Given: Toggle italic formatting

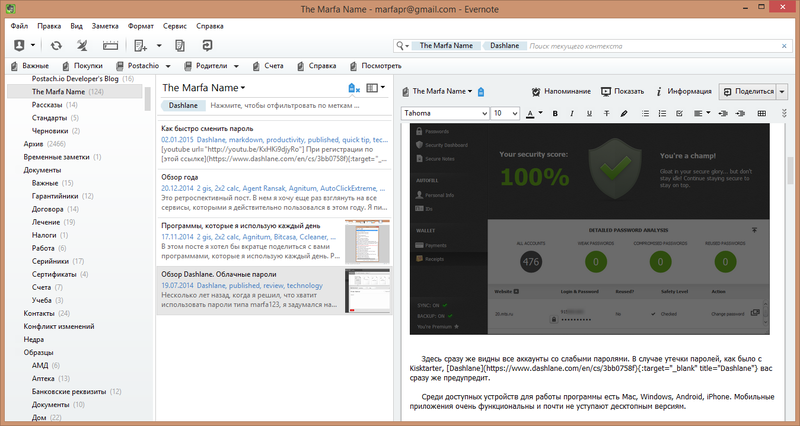Looking at the screenshot, I should point(572,113).
